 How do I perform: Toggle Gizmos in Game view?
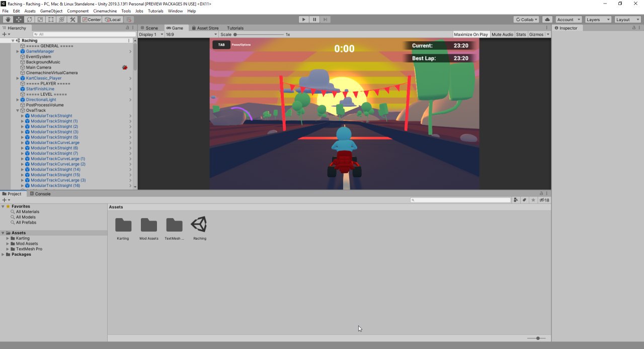click(536, 34)
